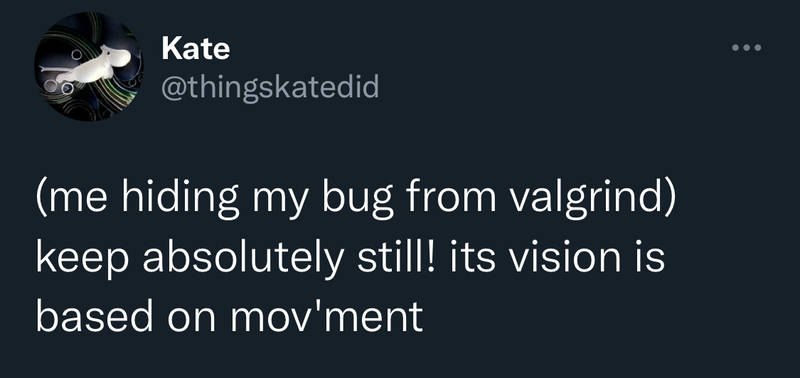
Task: Click the word "absolutely" in the tweet
Action: 242,259
